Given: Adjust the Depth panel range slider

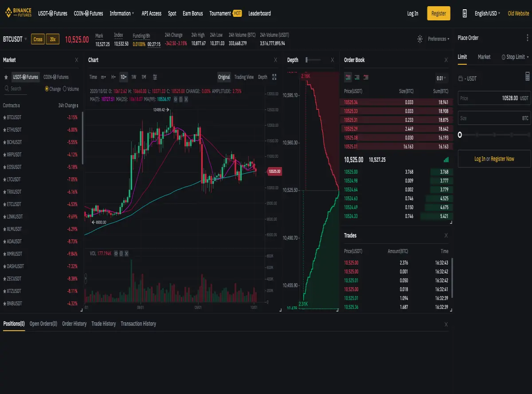Looking at the screenshot, I should click(x=313, y=59).
